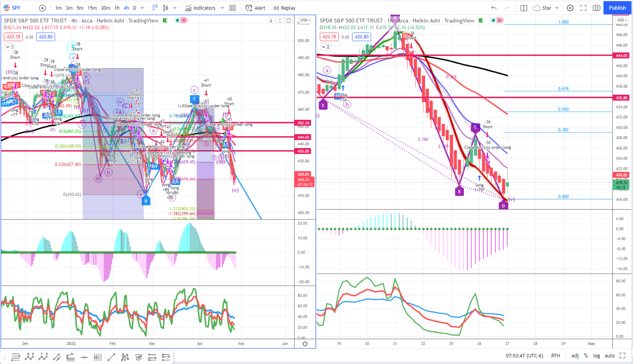
Task: Start bar Replay
Action: click(284, 8)
